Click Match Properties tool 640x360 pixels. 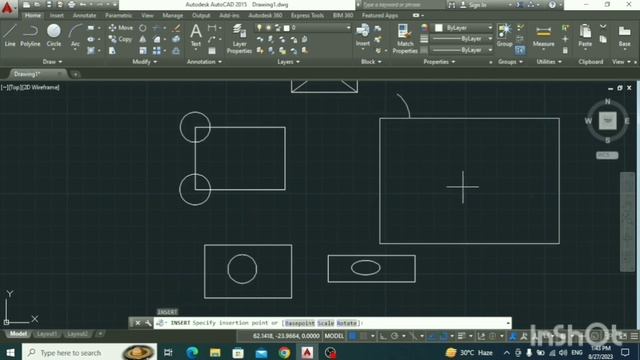[405, 39]
